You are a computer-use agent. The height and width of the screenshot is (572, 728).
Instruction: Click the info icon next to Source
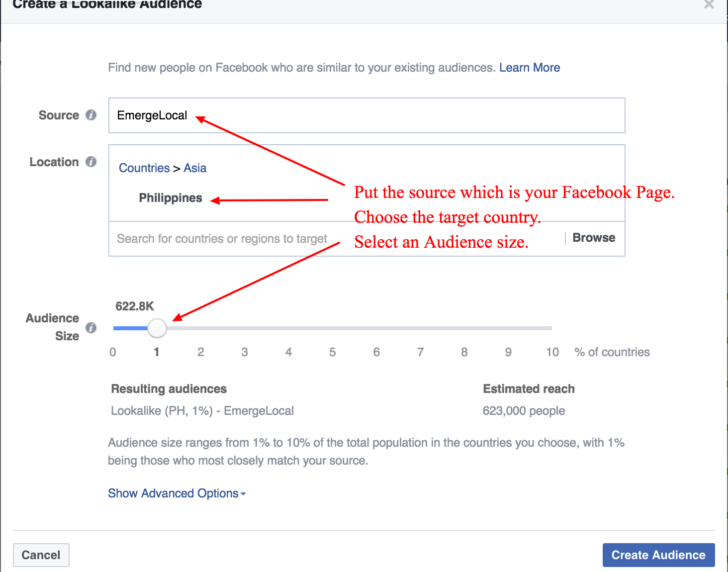click(91, 115)
